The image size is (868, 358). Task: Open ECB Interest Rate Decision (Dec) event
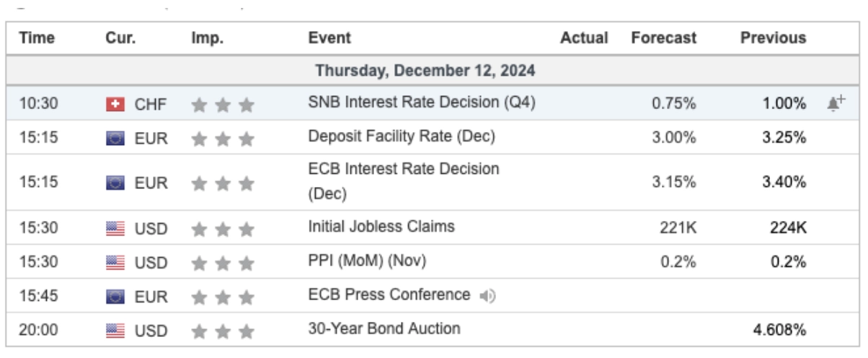403,181
